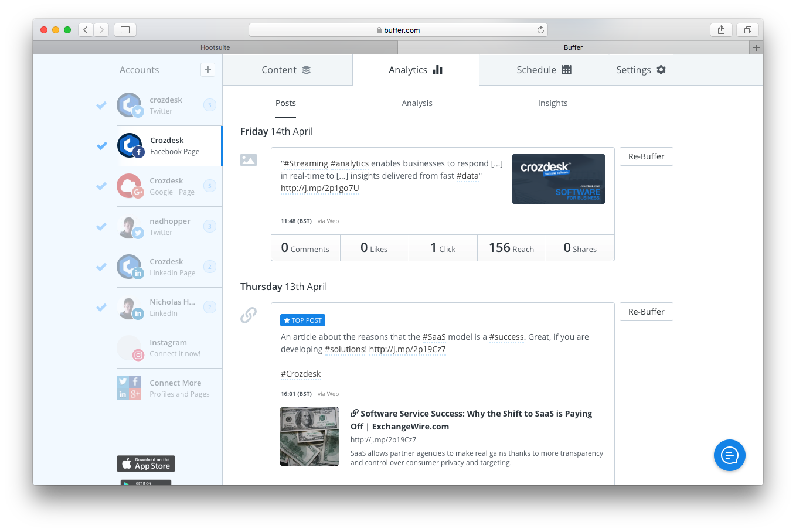Image resolution: width=796 pixels, height=532 pixels.
Task: Click #Streaming hashtag
Action: [306, 163]
